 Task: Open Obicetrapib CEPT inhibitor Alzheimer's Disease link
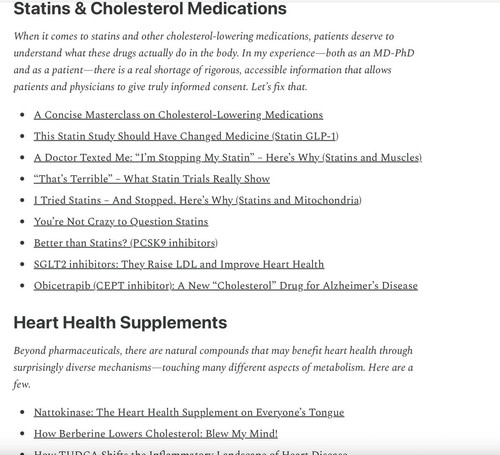[x=226, y=286]
